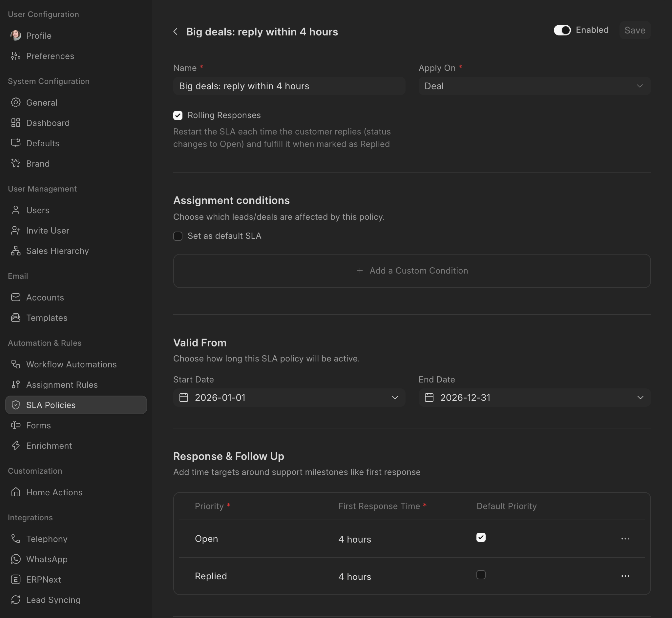Click the WhatsApp logo icon
The image size is (672, 618).
coord(16,559)
